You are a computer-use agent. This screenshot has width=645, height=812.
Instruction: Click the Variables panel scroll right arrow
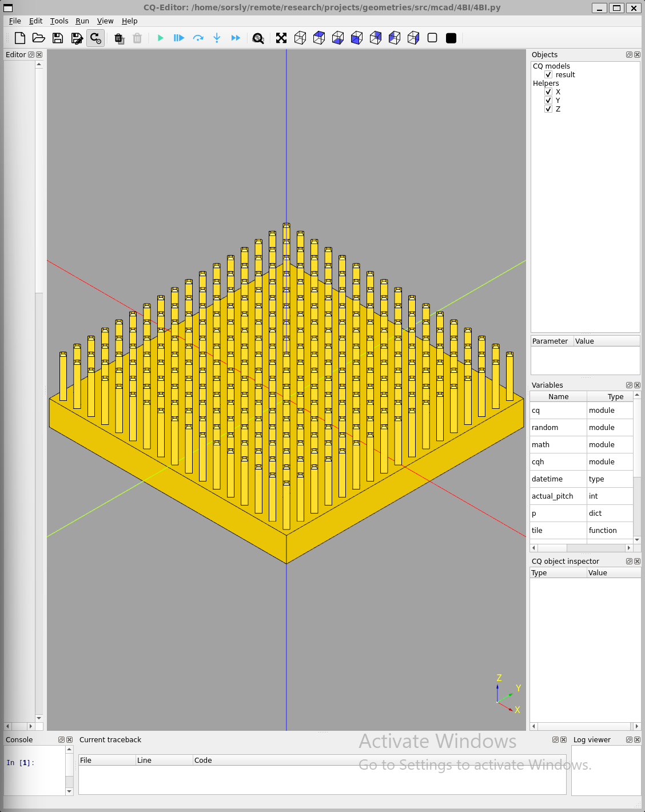pyautogui.click(x=629, y=548)
